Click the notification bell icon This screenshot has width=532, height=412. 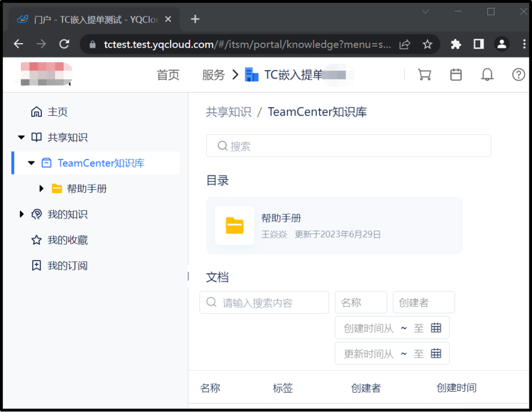click(487, 74)
